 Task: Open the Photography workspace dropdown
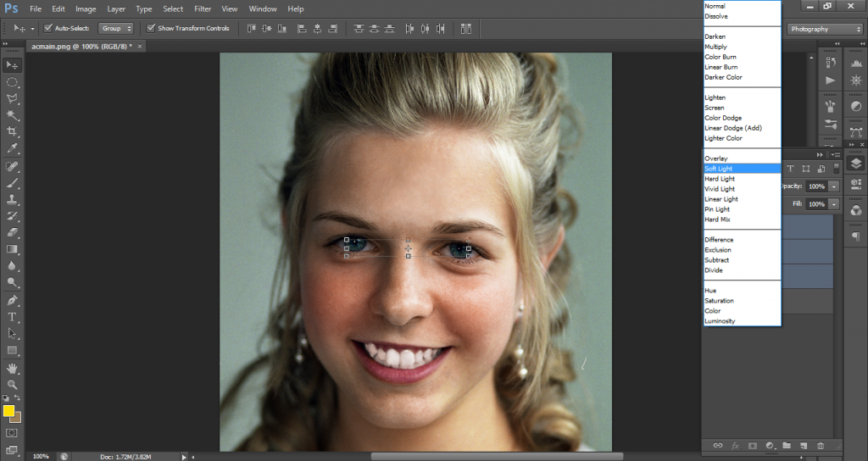pyautogui.click(x=825, y=29)
